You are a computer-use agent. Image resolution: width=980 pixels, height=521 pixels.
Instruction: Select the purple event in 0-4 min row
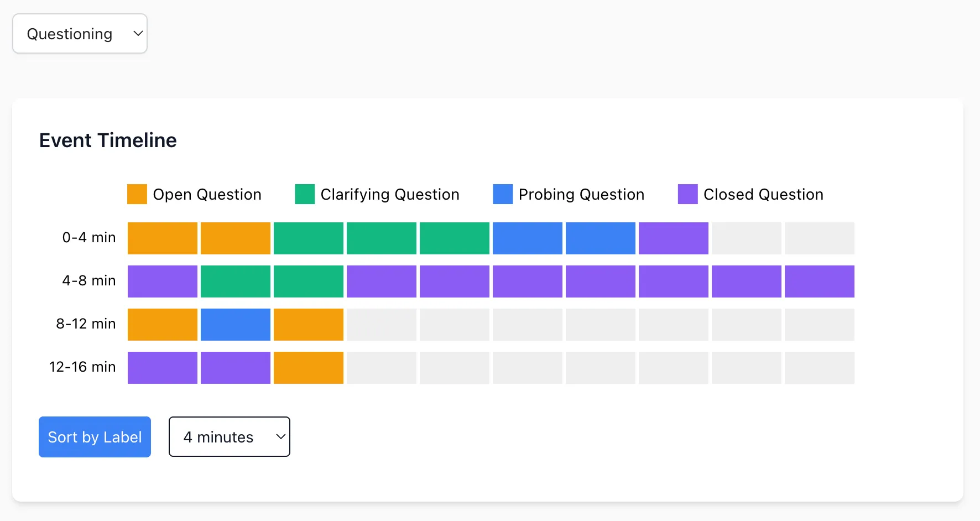pyautogui.click(x=674, y=238)
